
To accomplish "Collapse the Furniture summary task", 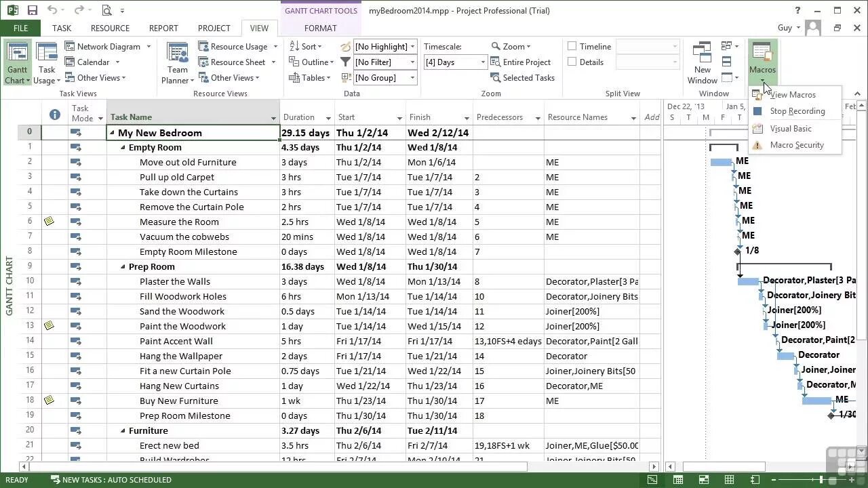I will (x=123, y=430).
